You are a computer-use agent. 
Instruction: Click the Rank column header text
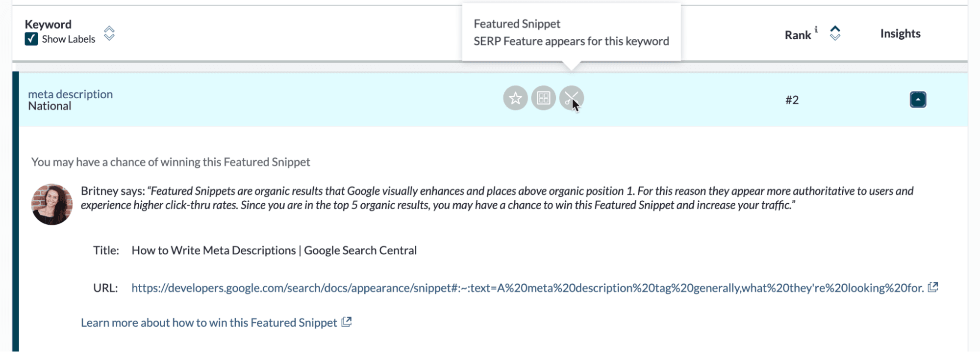pos(798,35)
